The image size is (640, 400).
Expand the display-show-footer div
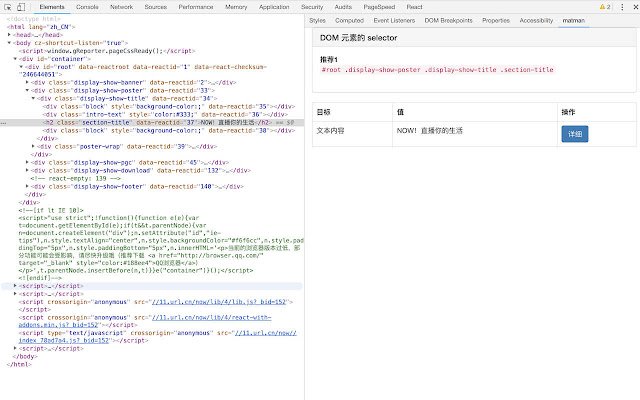pyautogui.click(x=27, y=186)
